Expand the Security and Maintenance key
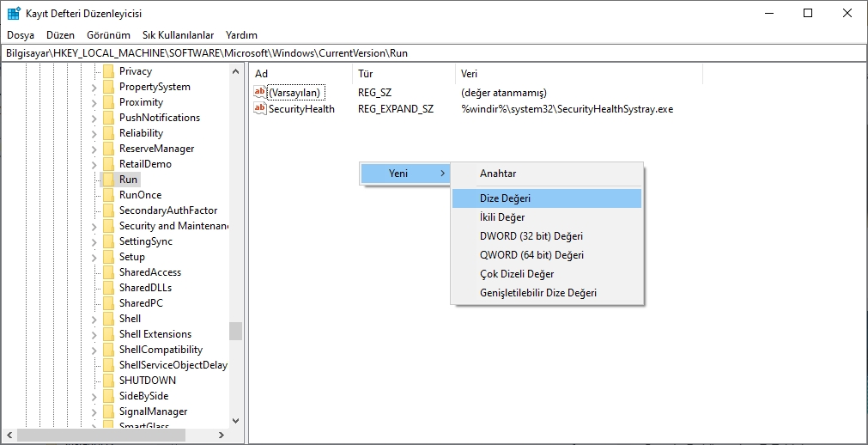 94,226
